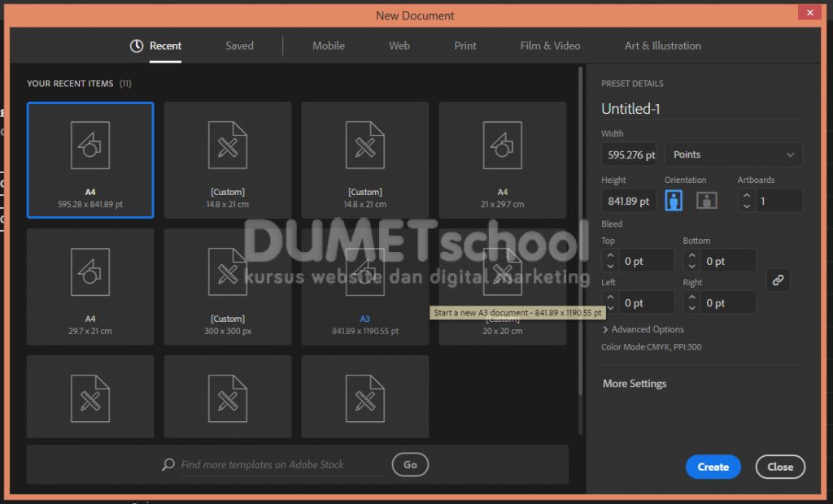Increase the Right bleed value
This screenshot has width=833, height=504.
691,298
